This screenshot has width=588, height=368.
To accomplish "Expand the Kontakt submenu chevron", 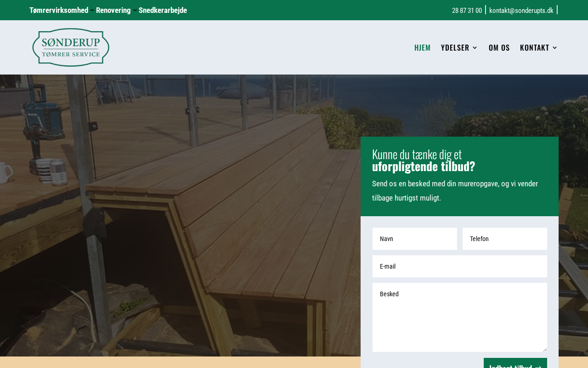I will click(x=555, y=47).
